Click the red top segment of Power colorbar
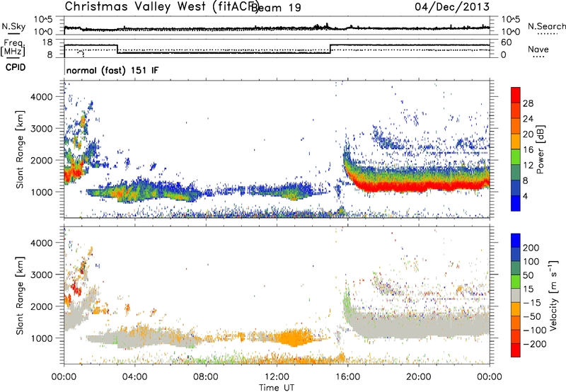Viewport: 566px width, 392px height. click(516, 95)
